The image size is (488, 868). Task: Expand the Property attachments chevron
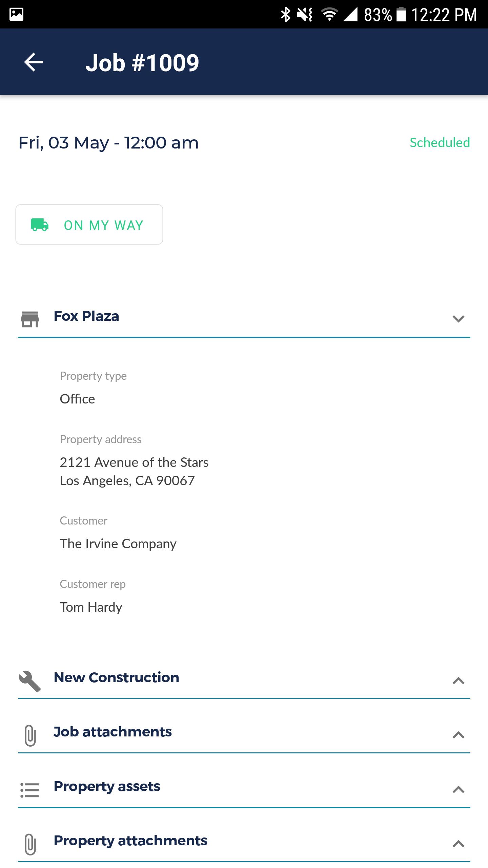tap(458, 844)
